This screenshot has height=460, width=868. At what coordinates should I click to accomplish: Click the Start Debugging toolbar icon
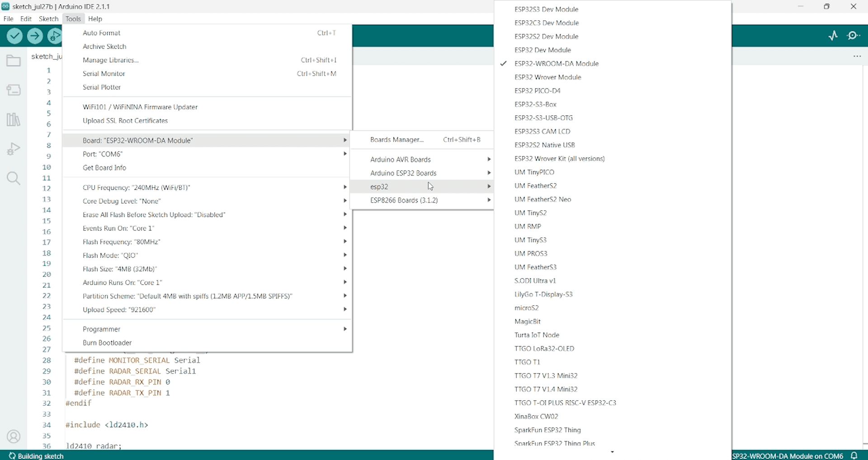tap(55, 36)
